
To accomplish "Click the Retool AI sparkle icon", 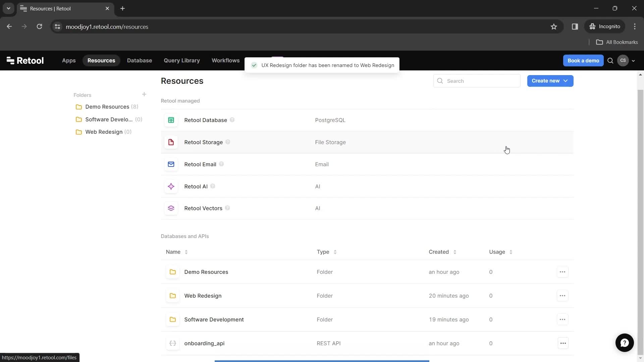I will click(171, 186).
